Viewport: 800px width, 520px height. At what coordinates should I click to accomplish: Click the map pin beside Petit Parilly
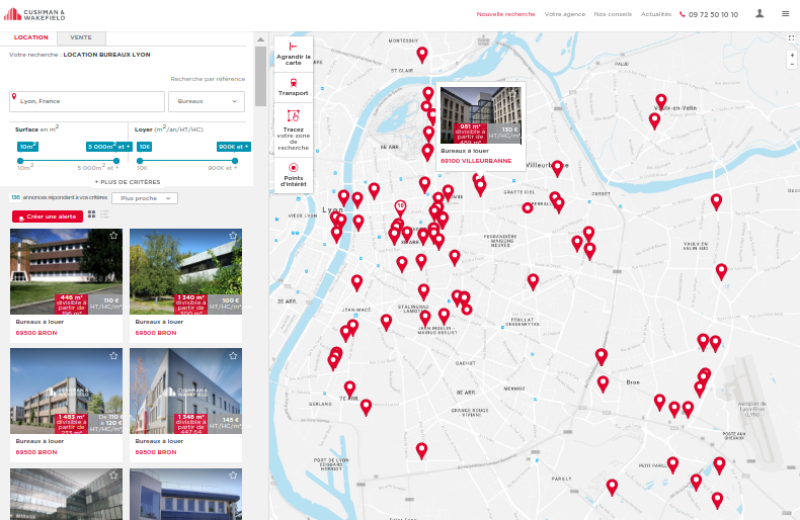(673, 464)
